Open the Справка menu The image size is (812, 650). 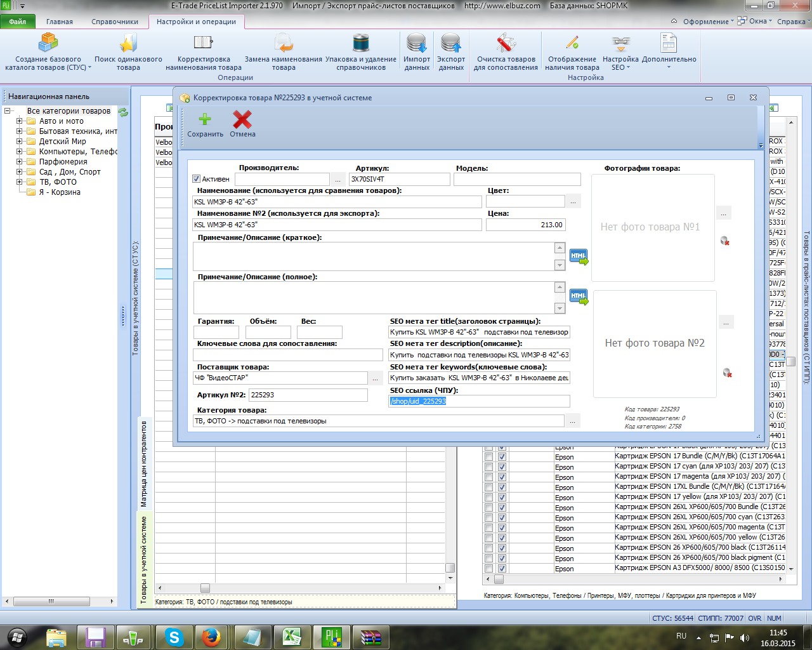point(794,22)
